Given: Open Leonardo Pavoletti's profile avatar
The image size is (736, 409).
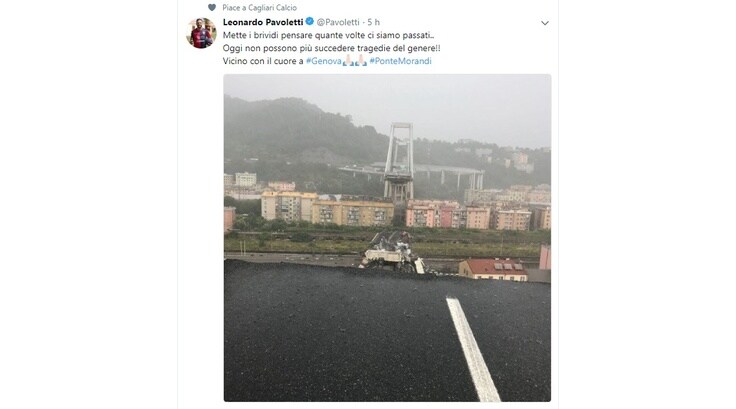Looking at the screenshot, I should (x=201, y=33).
